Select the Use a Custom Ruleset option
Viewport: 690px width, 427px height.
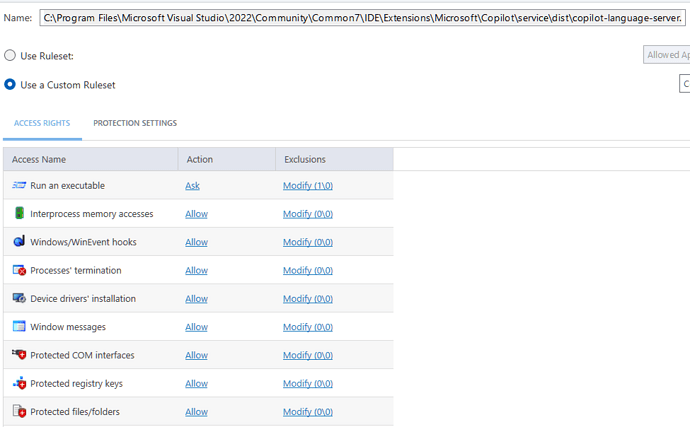coord(10,85)
